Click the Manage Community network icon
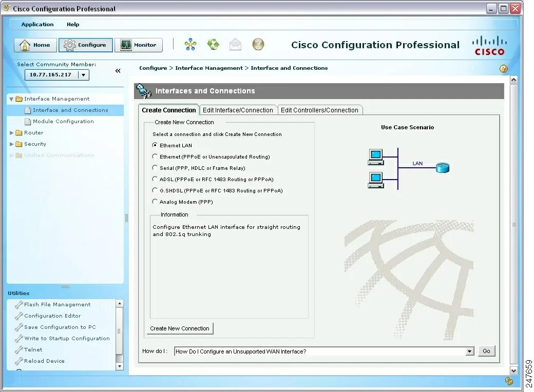This screenshot has width=534, height=392. click(190, 45)
